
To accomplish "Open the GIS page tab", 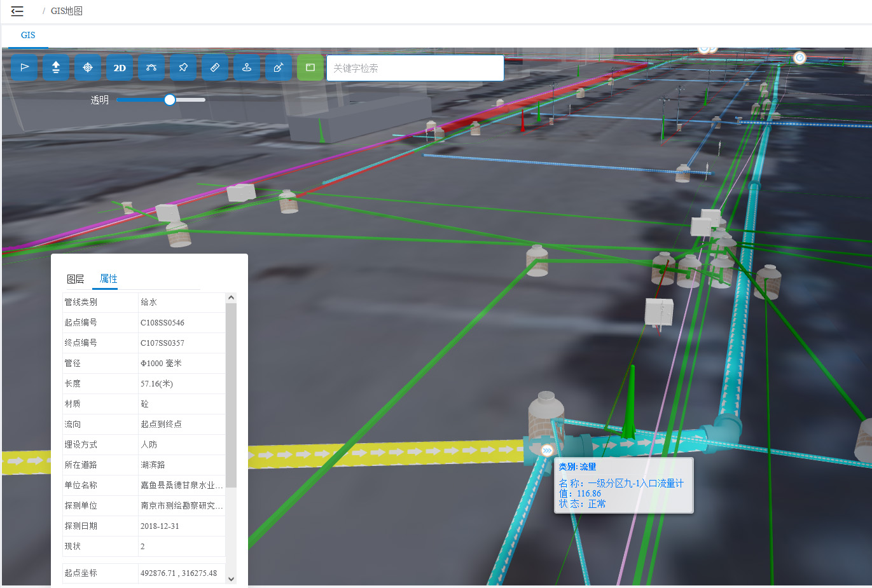I will point(28,35).
